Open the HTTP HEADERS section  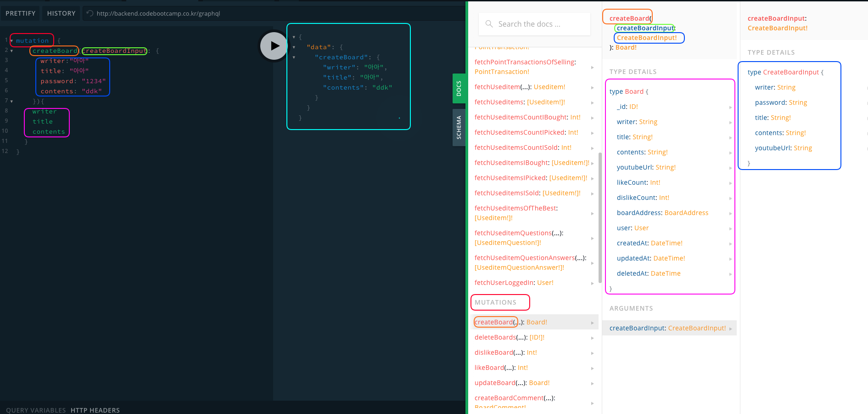[x=95, y=410]
